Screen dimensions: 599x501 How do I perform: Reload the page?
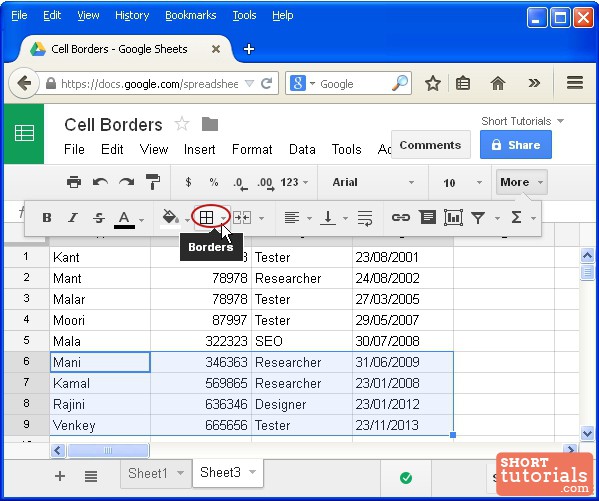(x=266, y=83)
